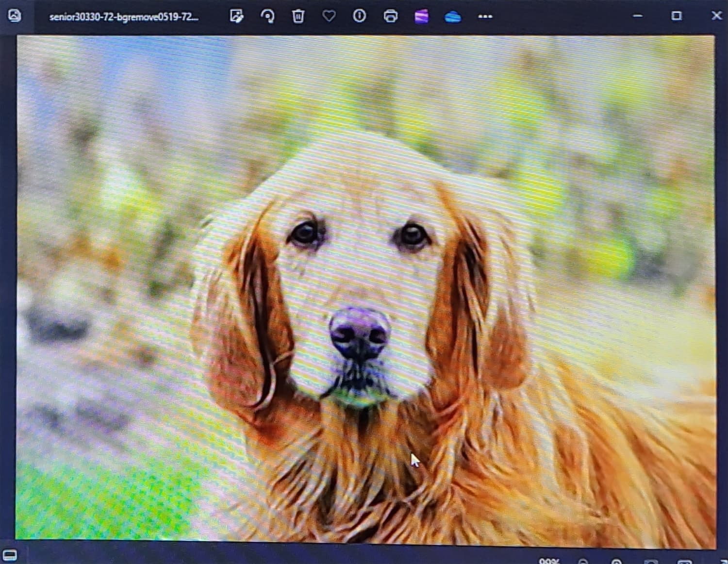The width and height of the screenshot is (728, 564).
Task: Expand the three-dot See more menu
Action: [485, 17]
